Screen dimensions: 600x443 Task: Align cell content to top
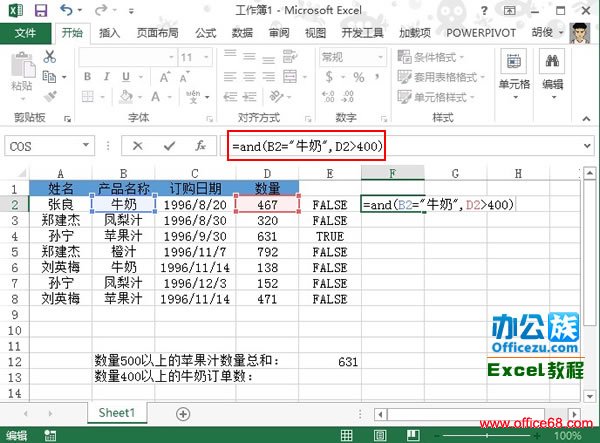point(230,54)
